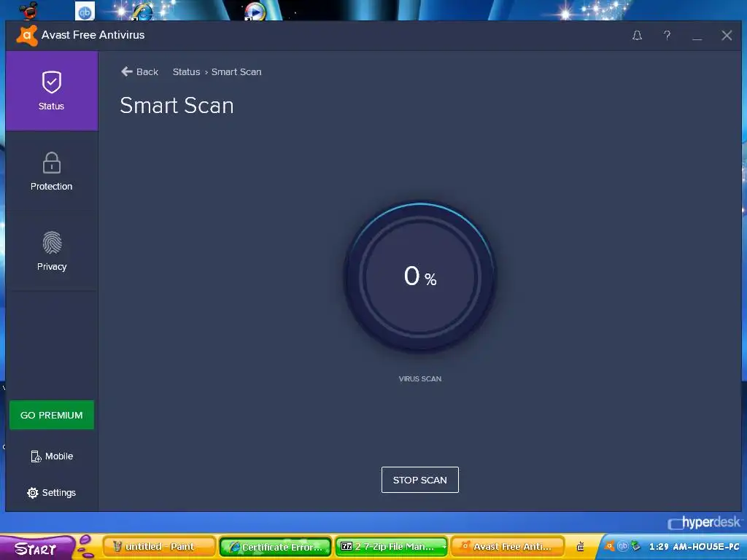747x560 pixels.
Task: Click the qb desktop icon
Action: tap(85, 11)
